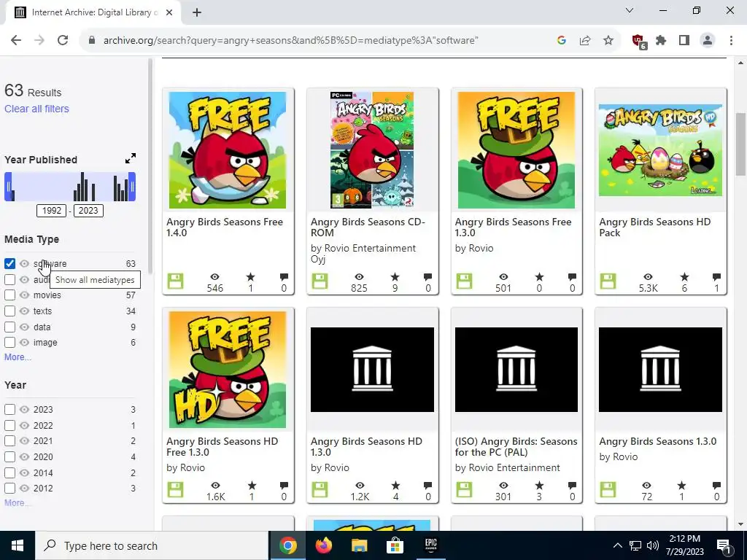Open Angry Birds Seasons CD-ROM cover thumbnail
The image size is (747, 560).
pos(372,150)
